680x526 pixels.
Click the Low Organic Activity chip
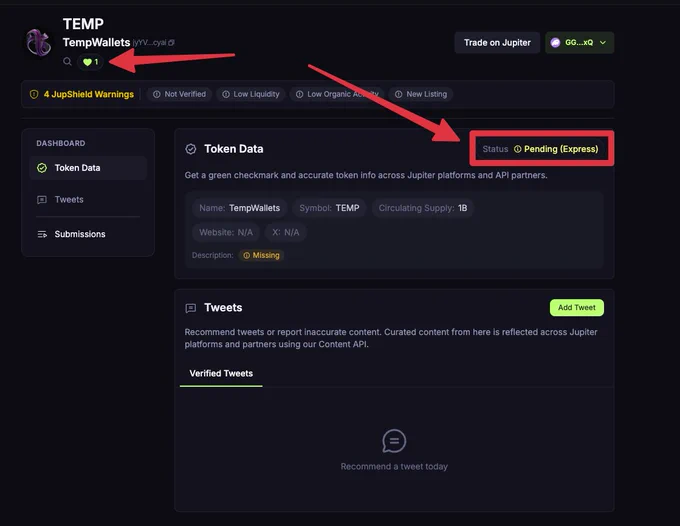[337, 94]
